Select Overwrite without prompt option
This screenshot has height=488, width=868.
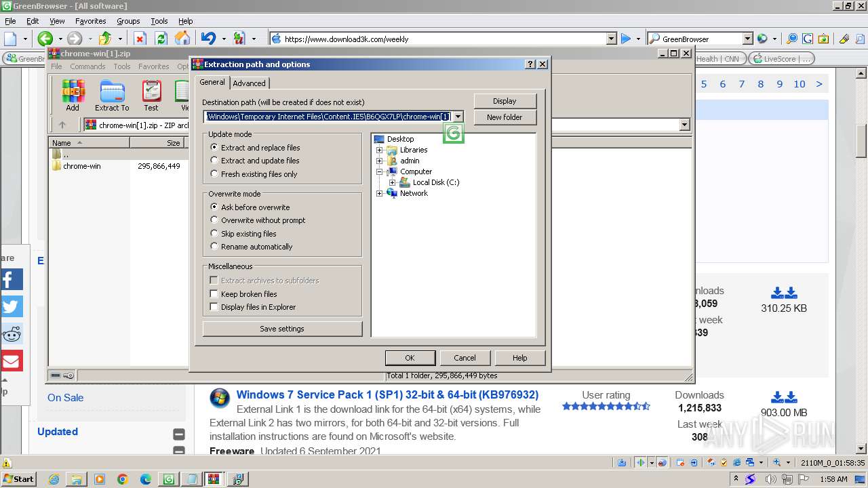pos(258,220)
